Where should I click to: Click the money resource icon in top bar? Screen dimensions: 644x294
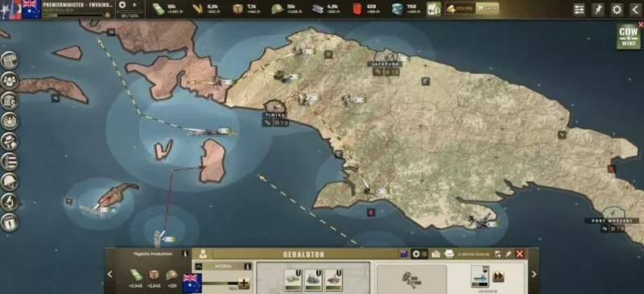click(159, 9)
